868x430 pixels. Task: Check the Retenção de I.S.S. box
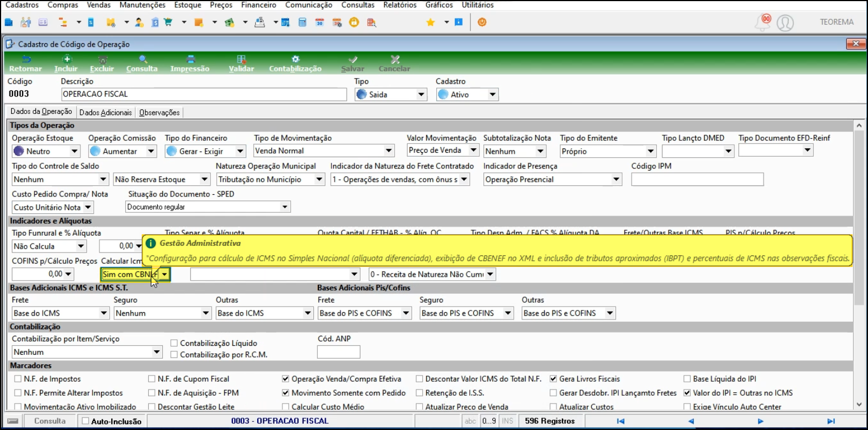point(420,393)
